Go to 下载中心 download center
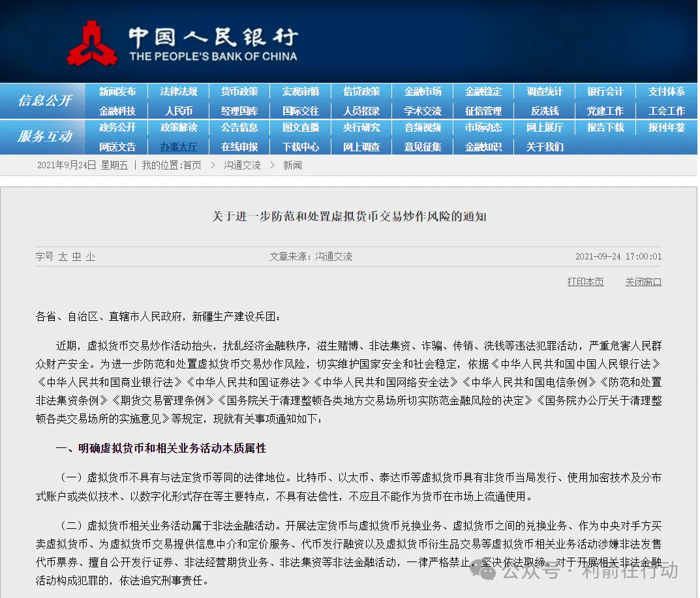This screenshot has width=700, height=598. (301, 147)
